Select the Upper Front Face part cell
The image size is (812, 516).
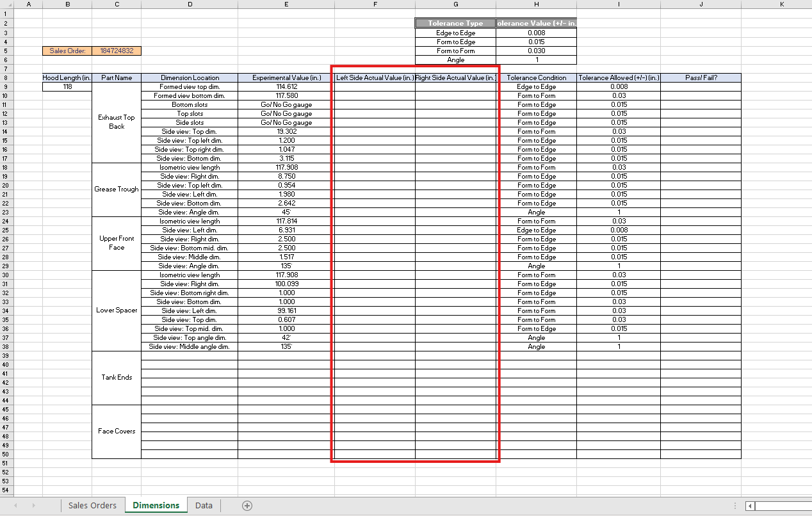pos(117,243)
